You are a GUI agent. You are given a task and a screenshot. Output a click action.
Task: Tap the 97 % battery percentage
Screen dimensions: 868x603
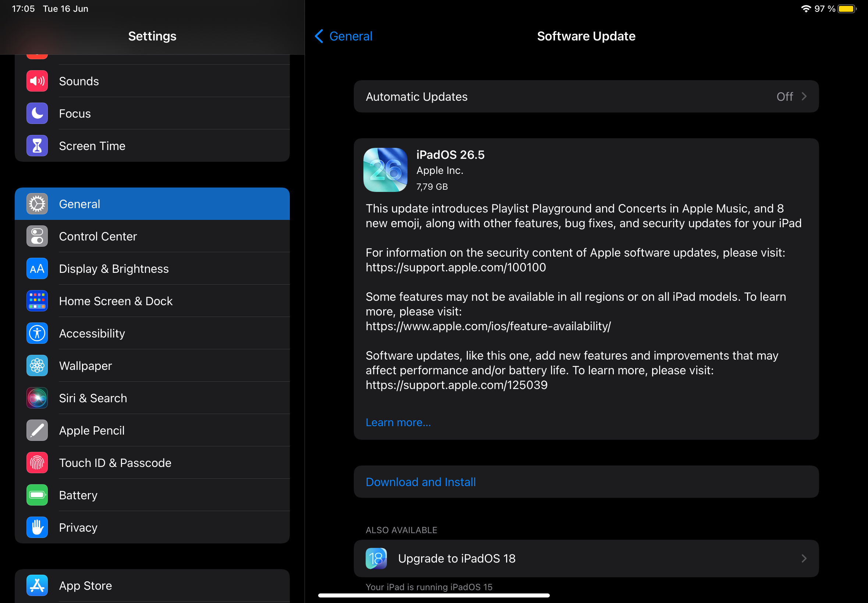tap(825, 9)
